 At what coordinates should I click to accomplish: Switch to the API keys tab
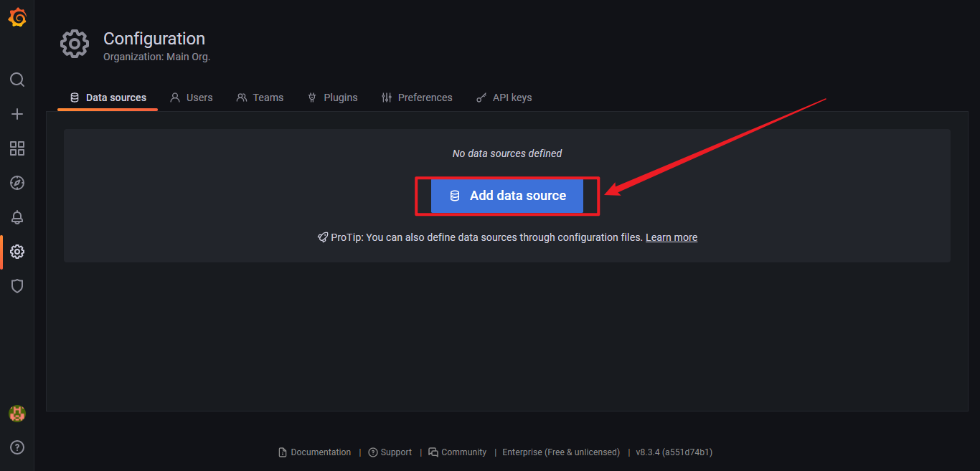(x=504, y=97)
